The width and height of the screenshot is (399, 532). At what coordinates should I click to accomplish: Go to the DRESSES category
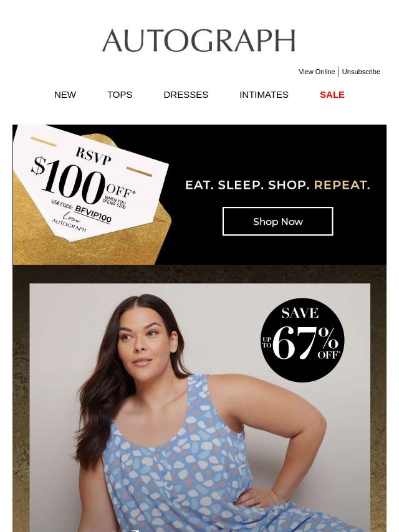click(186, 95)
